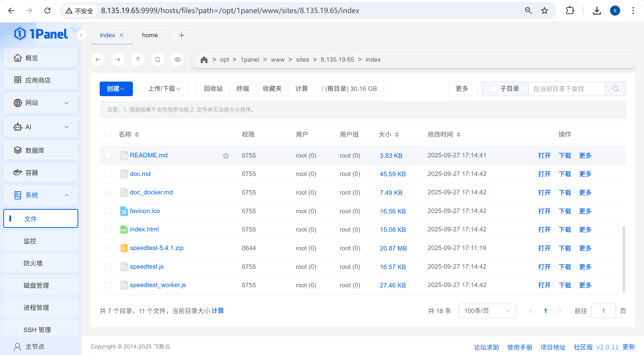644x355 pixels.
Task: Navigate back with file manager left arrow
Action: point(98,60)
